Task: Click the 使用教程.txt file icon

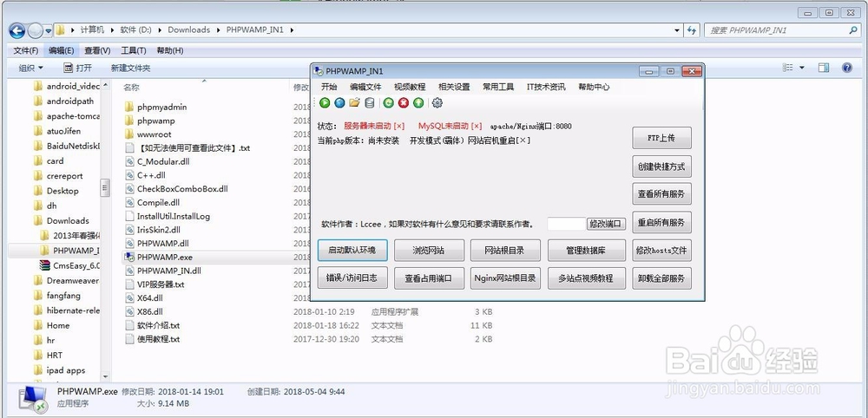Action: click(x=129, y=339)
